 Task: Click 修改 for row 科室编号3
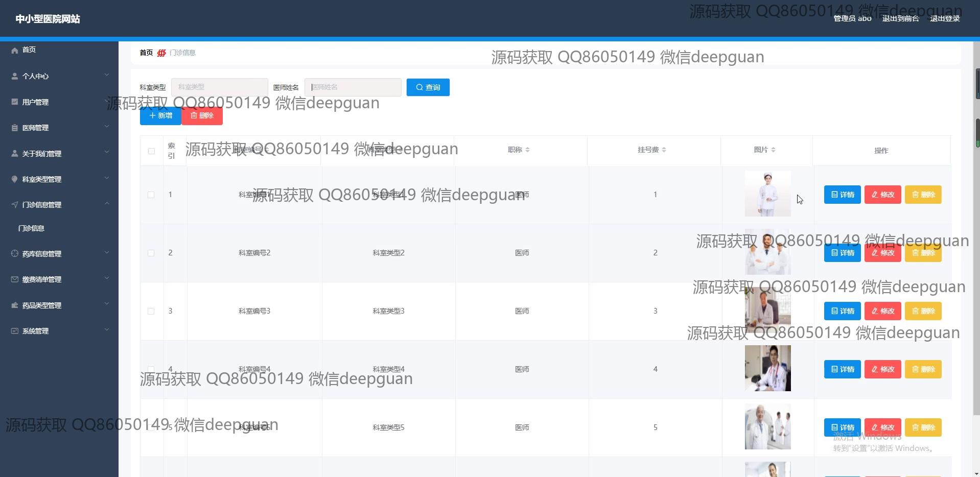coord(883,311)
